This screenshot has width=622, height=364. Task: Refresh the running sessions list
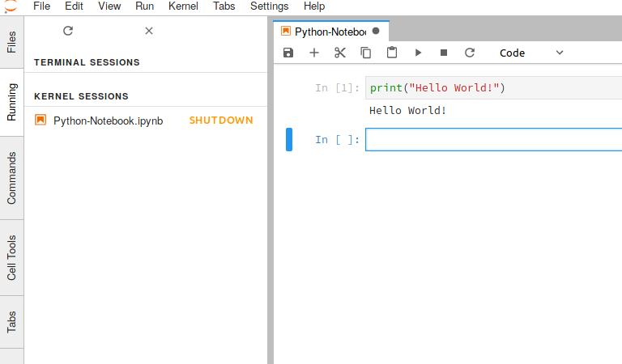[68, 31]
